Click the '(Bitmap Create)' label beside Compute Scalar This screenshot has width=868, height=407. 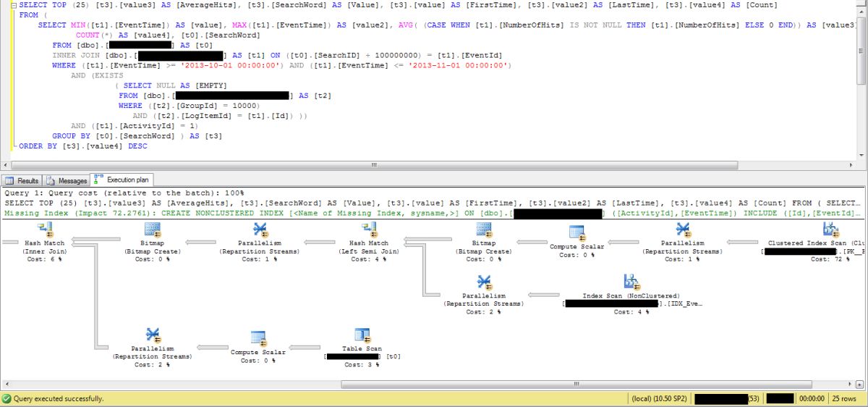[x=483, y=251]
